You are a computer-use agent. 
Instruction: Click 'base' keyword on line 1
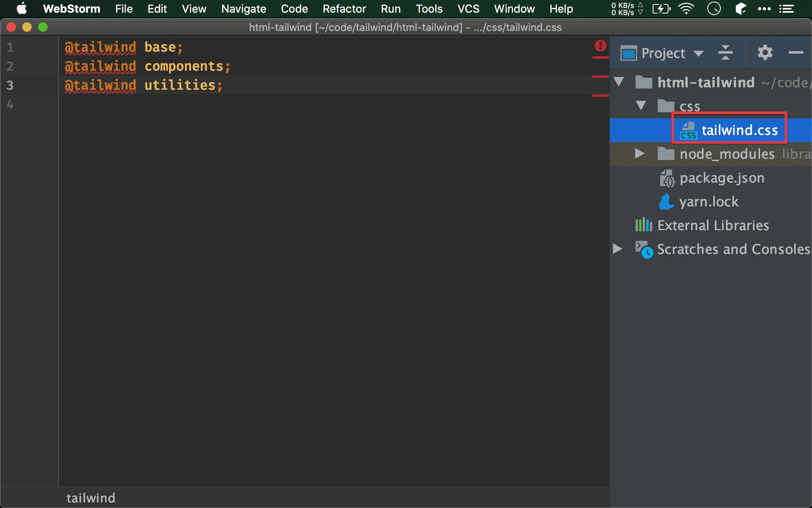(160, 47)
